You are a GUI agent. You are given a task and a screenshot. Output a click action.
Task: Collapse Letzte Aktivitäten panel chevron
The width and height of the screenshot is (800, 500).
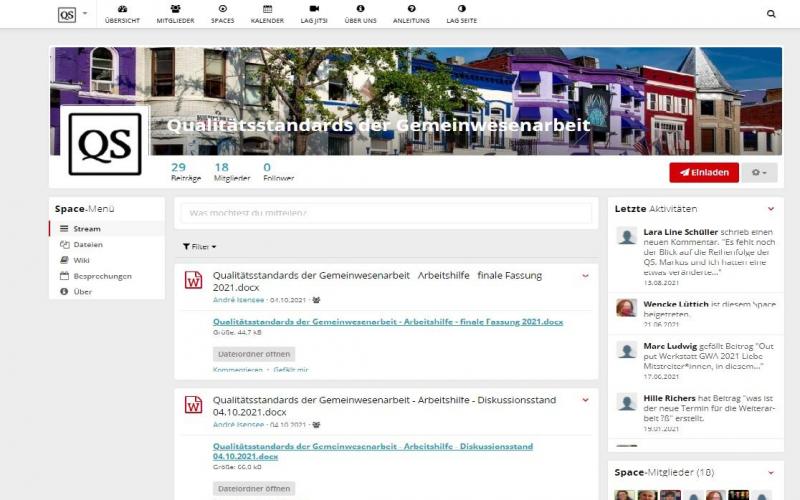point(770,209)
